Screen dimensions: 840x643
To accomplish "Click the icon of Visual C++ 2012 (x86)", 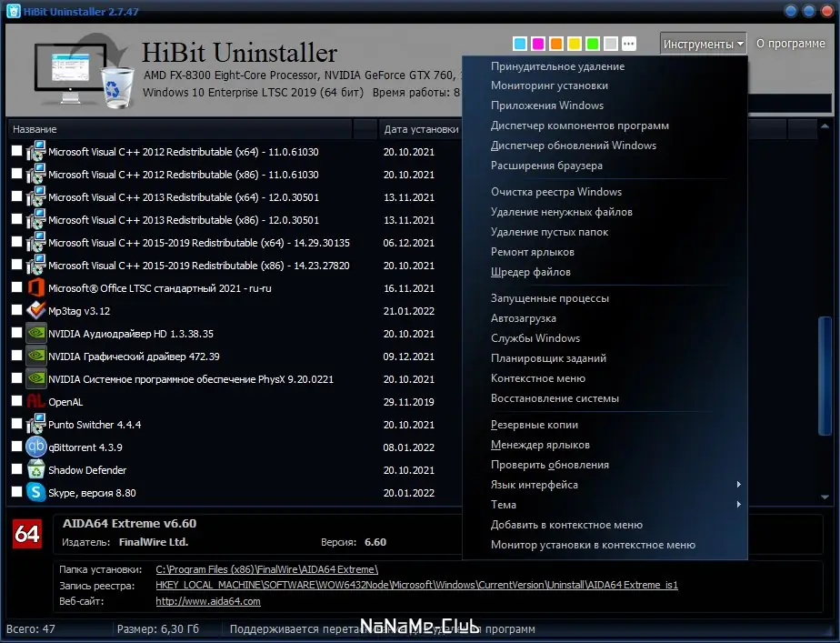I will (x=35, y=174).
